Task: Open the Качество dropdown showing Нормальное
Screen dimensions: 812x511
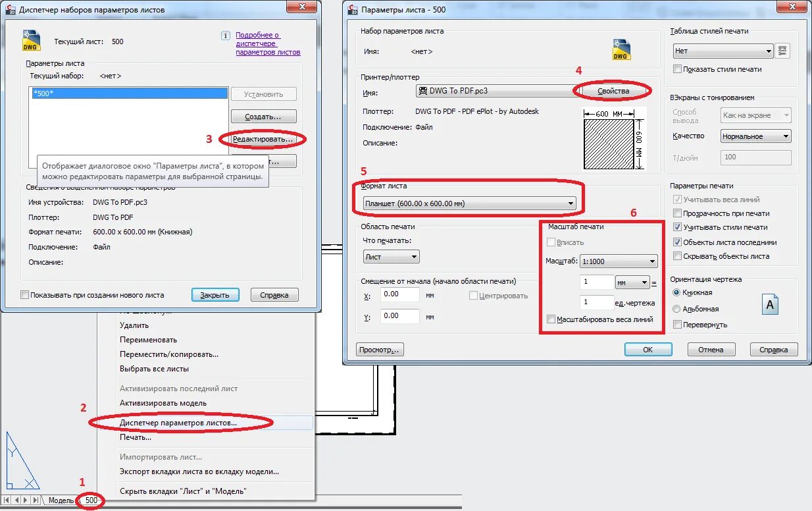Action: coord(755,136)
